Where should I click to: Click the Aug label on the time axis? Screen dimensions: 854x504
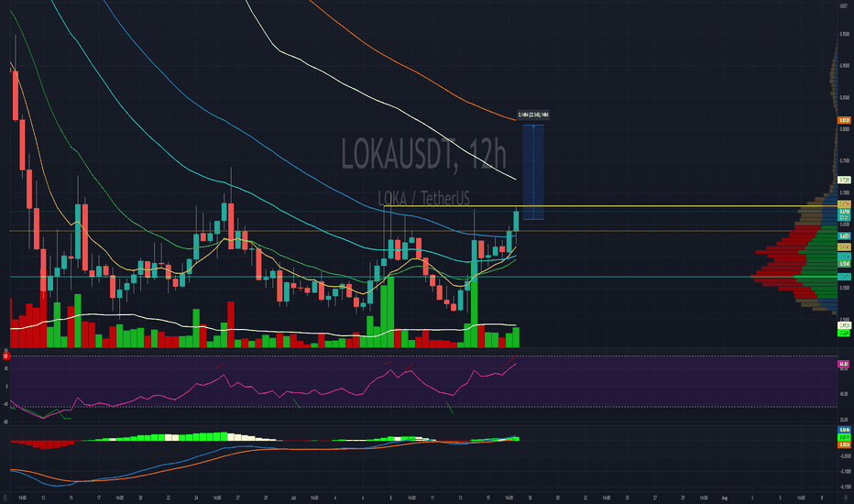coord(725,498)
